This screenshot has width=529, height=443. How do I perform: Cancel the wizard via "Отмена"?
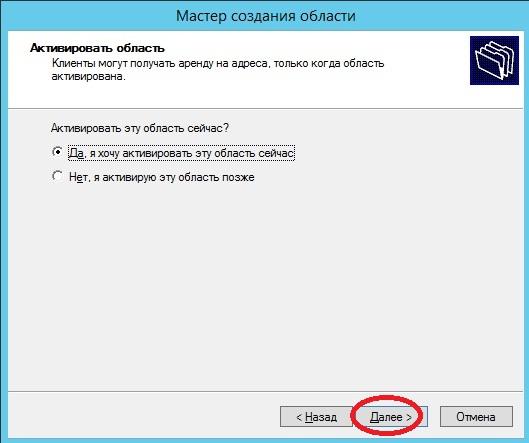[476, 417]
